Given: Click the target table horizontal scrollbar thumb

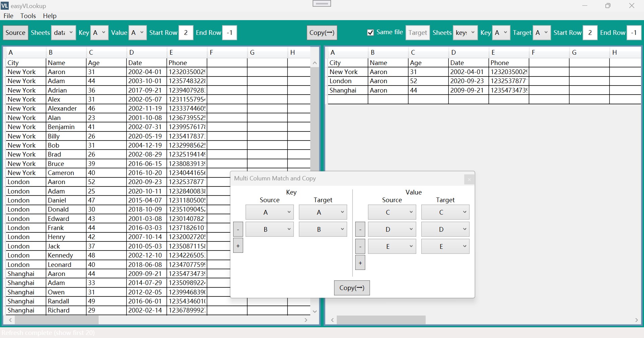Looking at the screenshot, I should click(x=381, y=320).
